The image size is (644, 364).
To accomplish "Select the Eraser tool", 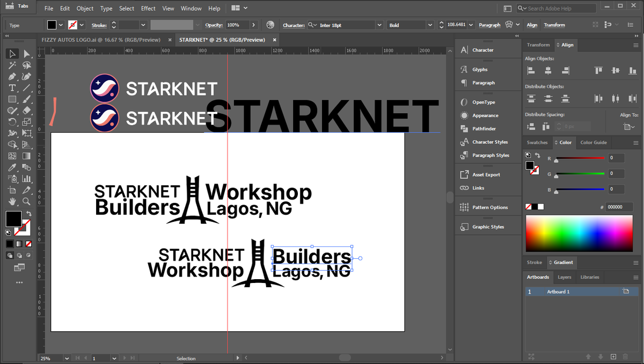I will point(26,111).
